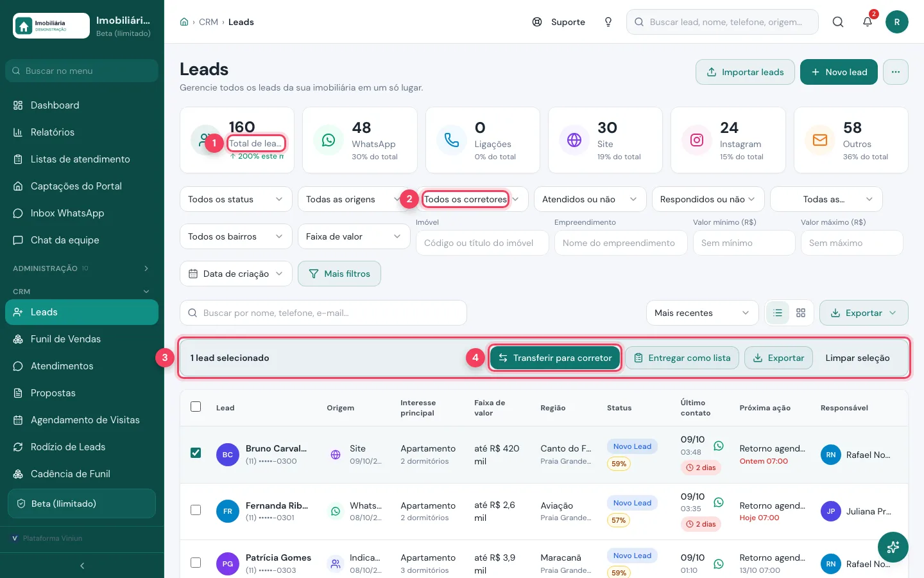Collapse the sidebar with the arrow icon
This screenshot has height=578, width=924.
82,566
